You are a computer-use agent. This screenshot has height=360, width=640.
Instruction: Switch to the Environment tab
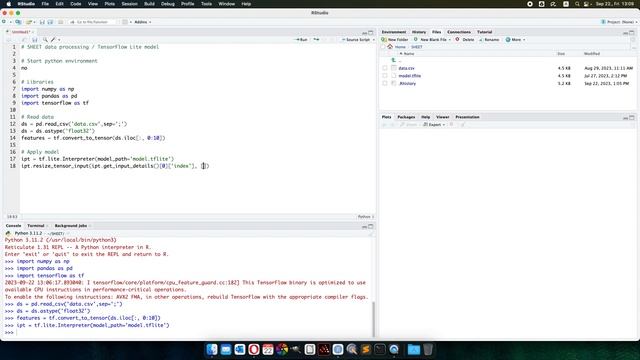point(394,32)
